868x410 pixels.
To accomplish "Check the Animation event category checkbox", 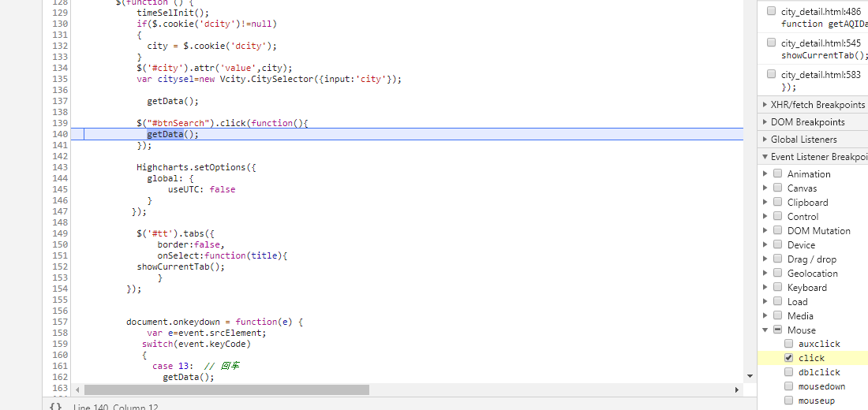I will (x=777, y=173).
